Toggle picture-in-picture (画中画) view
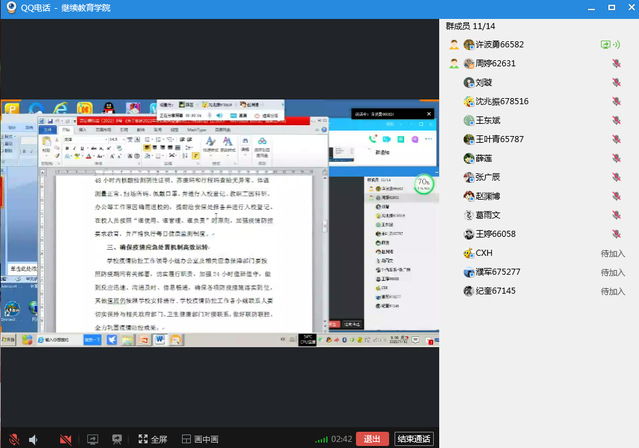639x448 pixels. coord(200,439)
